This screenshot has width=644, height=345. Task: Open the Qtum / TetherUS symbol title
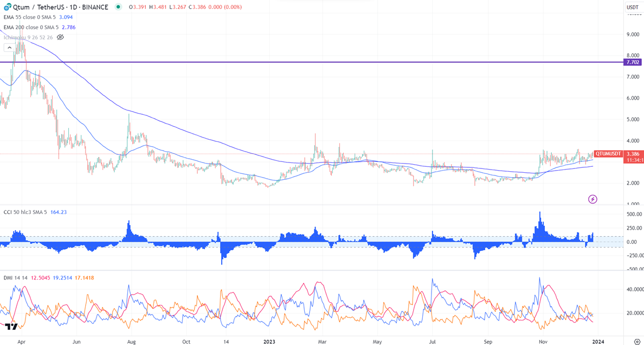pyautogui.click(x=60, y=7)
